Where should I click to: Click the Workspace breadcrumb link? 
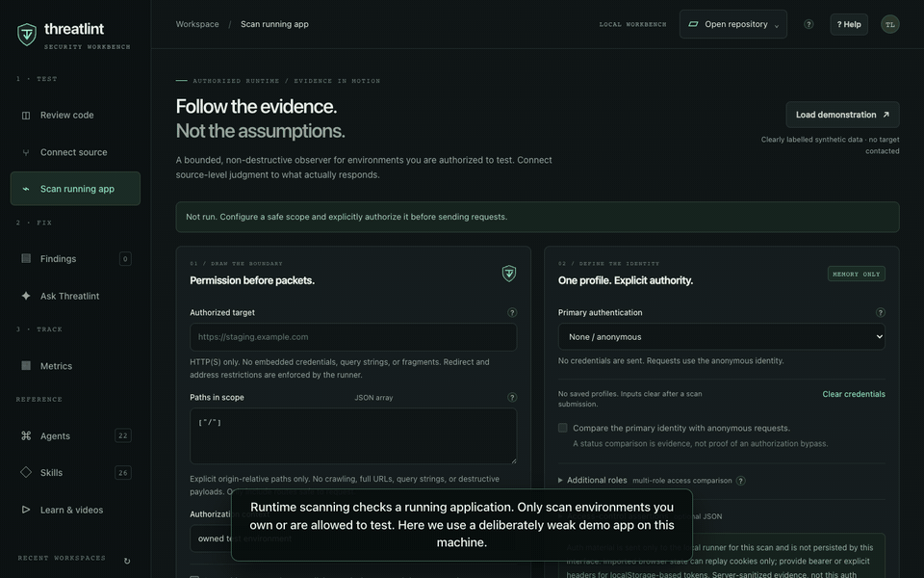point(197,24)
